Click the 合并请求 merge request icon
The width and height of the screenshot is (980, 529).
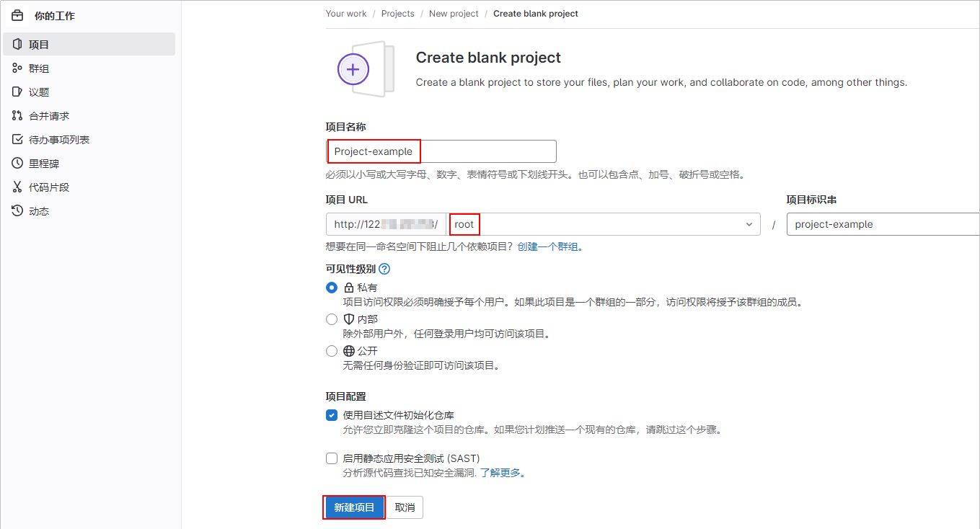(x=17, y=116)
